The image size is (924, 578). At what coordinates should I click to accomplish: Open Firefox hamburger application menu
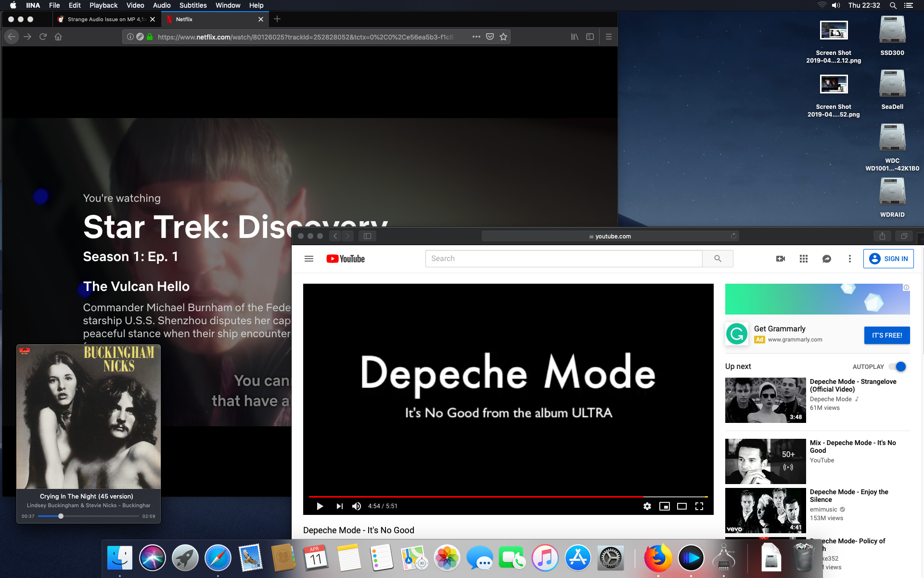(x=609, y=37)
